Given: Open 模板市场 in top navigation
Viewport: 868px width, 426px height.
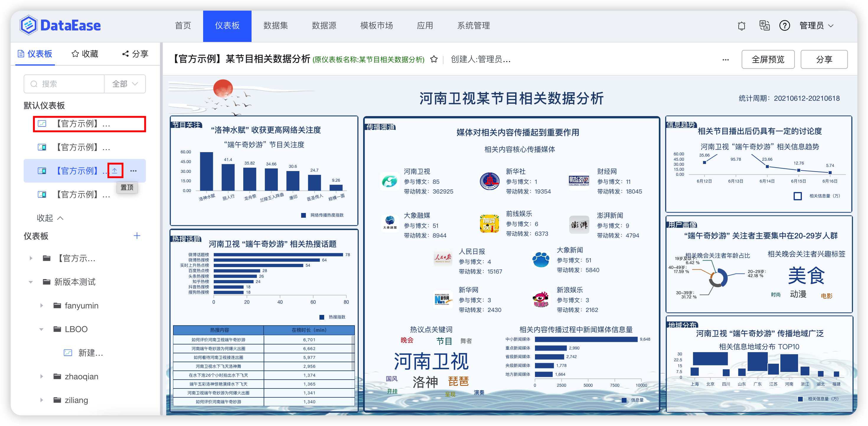Looking at the screenshot, I should click(x=376, y=26).
